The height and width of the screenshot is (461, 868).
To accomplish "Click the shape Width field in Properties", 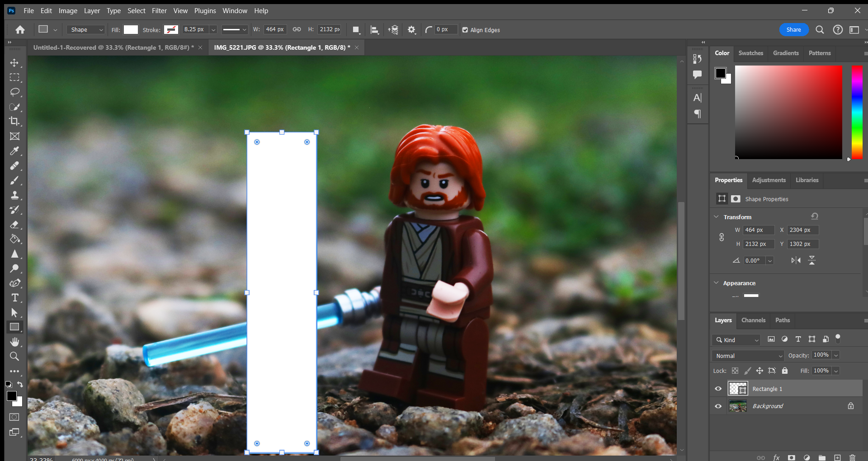I will [759, 230].
